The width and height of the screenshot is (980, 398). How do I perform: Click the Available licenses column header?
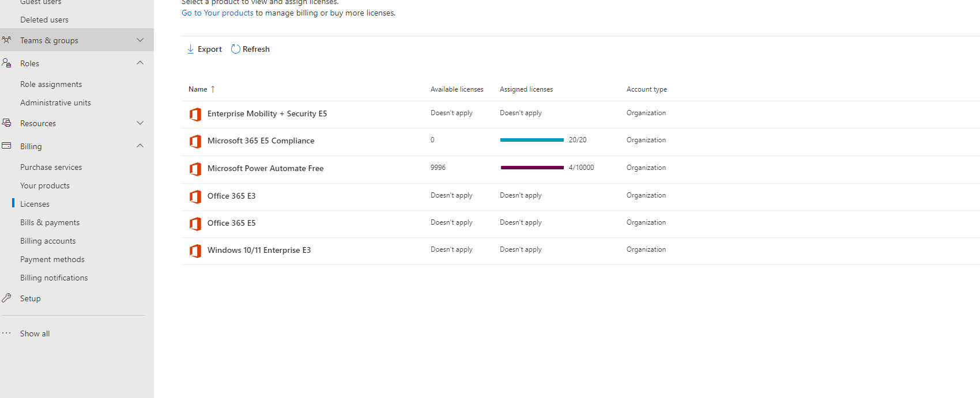(457, 89)
